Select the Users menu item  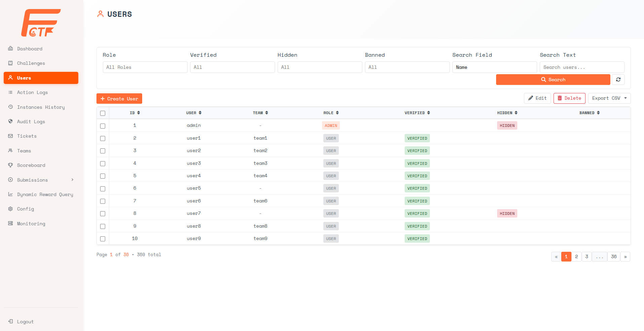(41, 78)
